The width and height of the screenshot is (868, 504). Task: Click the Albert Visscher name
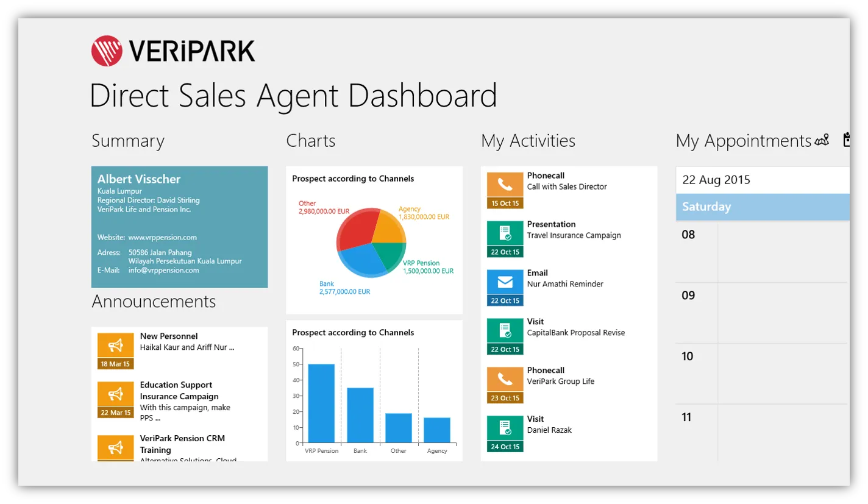click(x=139, y=179)
